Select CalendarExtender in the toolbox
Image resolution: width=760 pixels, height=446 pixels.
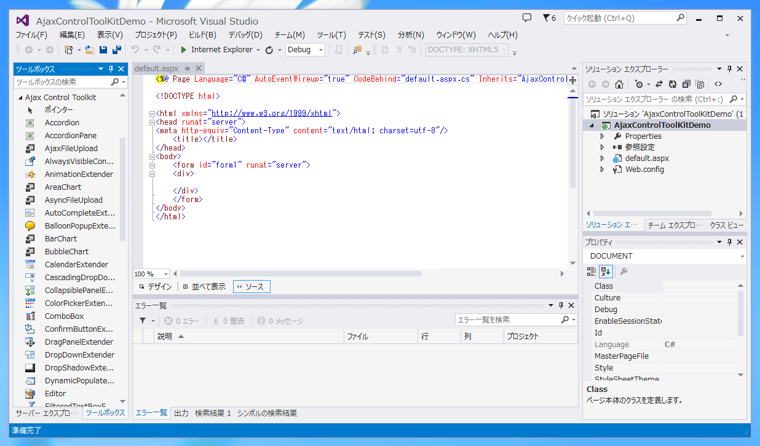tap(76, 265)
